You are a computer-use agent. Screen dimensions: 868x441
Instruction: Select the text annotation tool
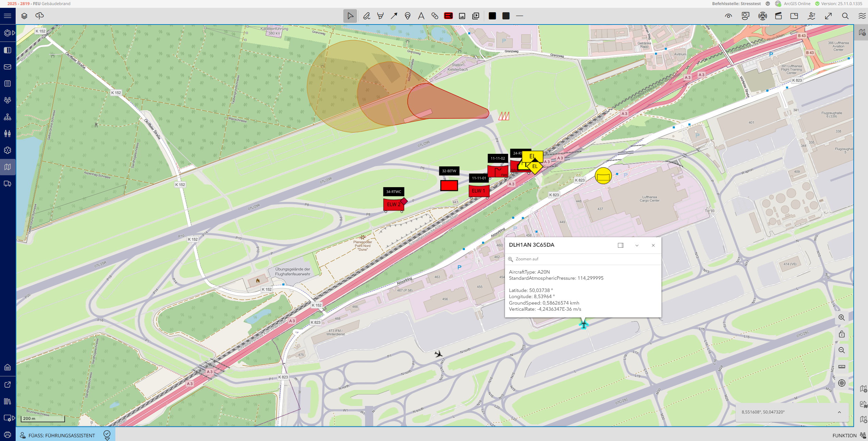pyautogui.click(x=421, y=16)
